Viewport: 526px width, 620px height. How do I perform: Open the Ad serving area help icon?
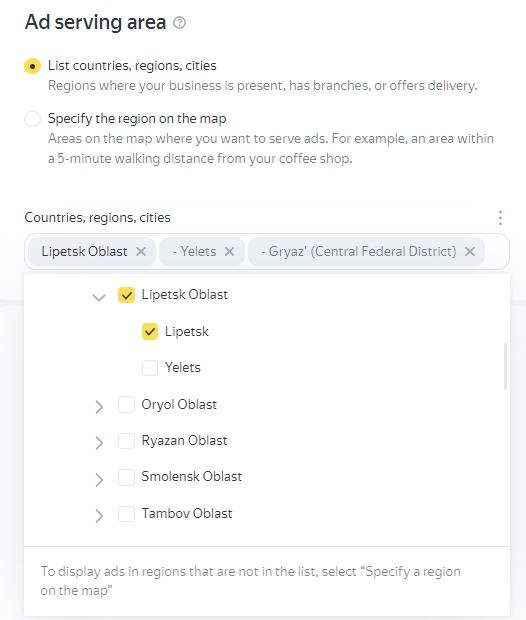[180, 23]
